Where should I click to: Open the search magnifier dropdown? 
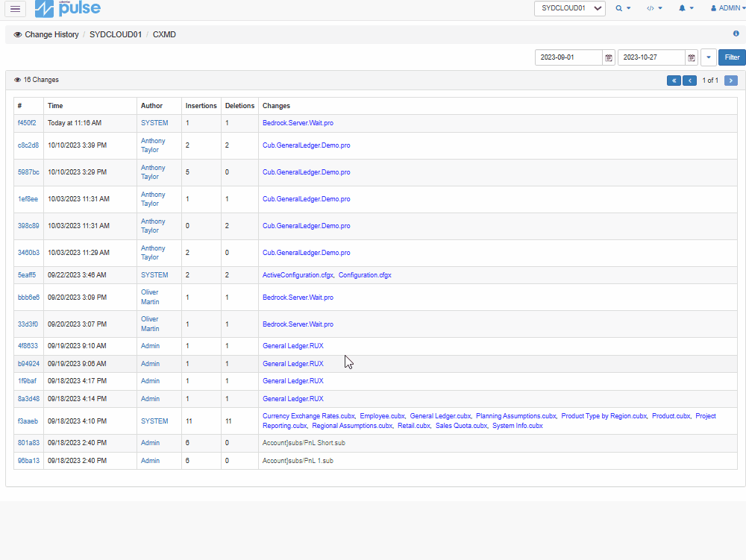[623, 8]
